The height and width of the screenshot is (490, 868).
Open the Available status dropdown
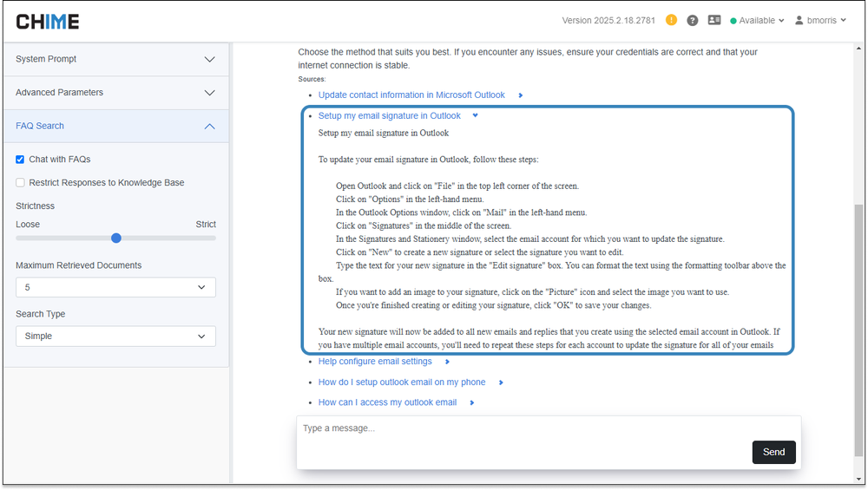pos(757,21)
